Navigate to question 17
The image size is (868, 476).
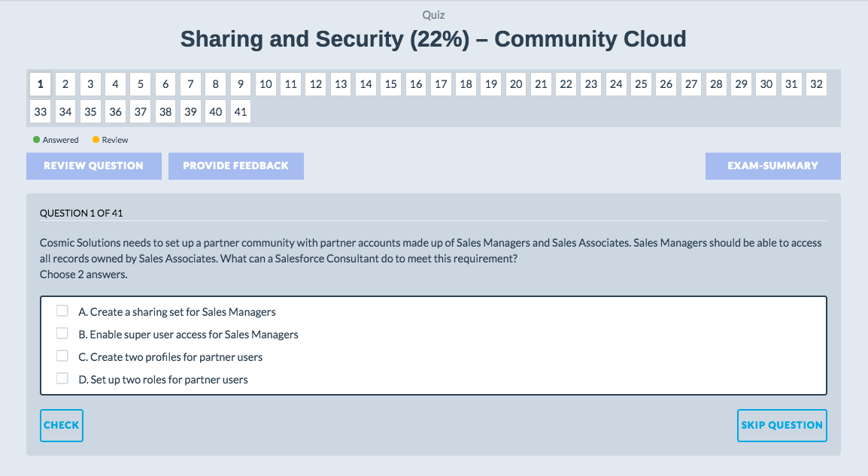click(442, 84)
